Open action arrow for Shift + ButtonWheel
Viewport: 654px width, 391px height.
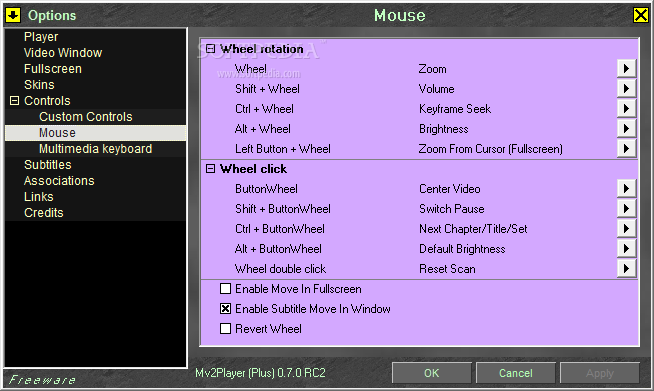pos(626,209)
